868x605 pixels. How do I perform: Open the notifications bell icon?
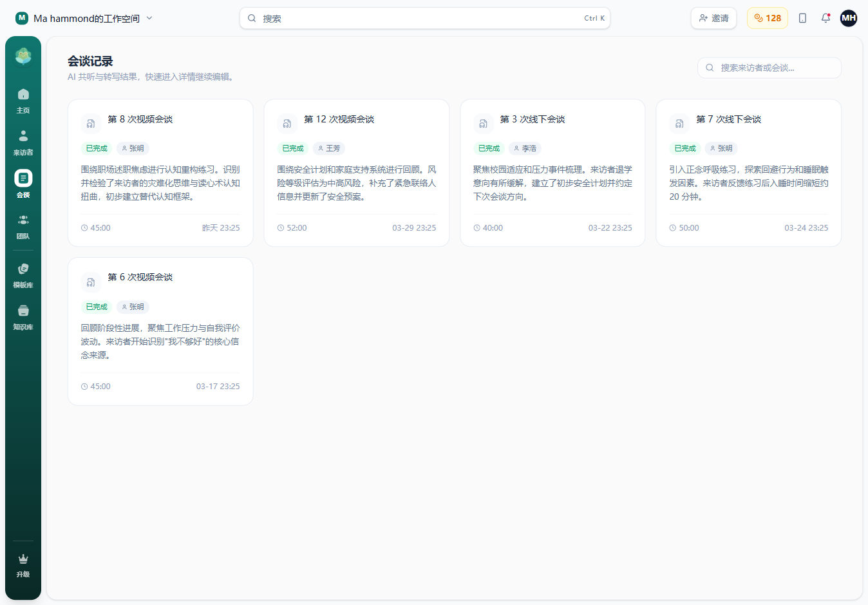coord(826,18)
